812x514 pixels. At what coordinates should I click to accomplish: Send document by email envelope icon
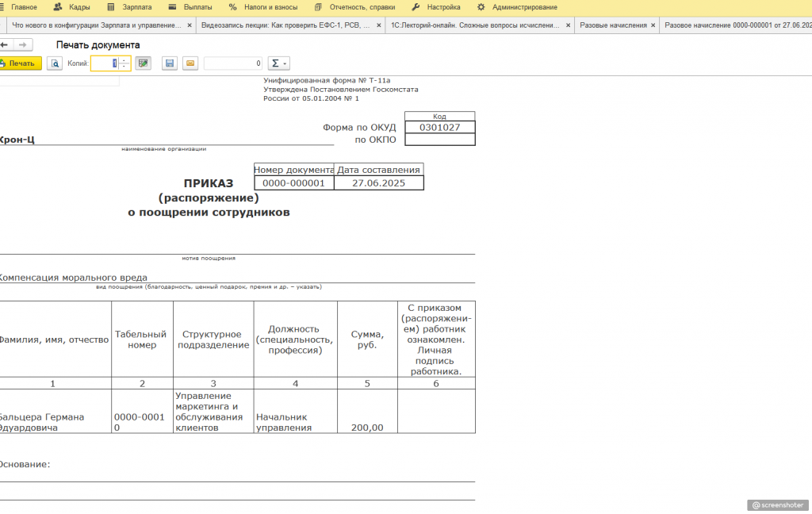click(x=190, y=63)
